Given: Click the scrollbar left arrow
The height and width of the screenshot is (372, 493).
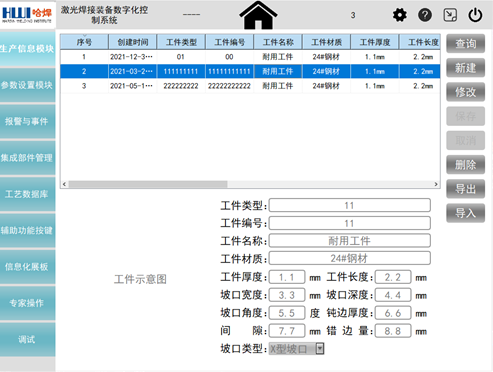Looking at the screenshot, I should [64, 184].
